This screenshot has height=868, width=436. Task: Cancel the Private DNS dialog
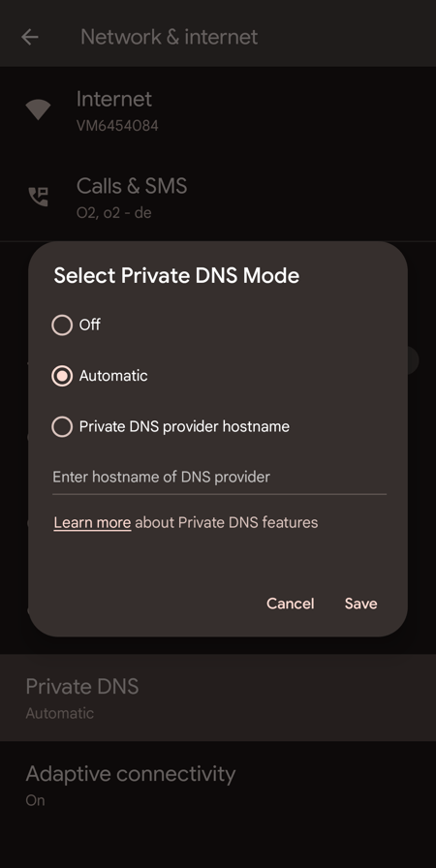click(290, 604)
